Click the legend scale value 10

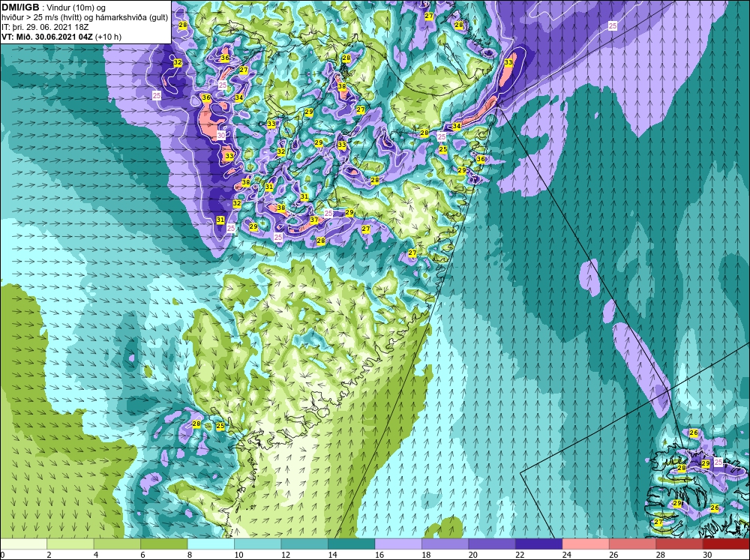tap(238, 555)
